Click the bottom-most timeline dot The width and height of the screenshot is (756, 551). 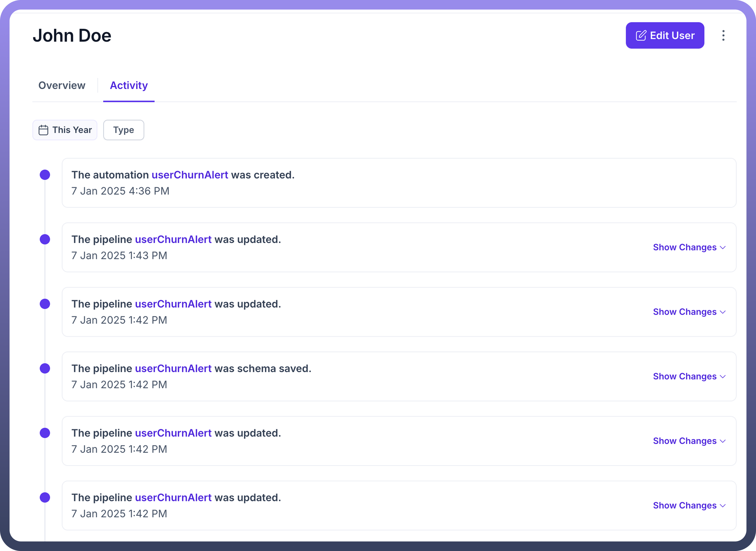(x=45, y=498)
